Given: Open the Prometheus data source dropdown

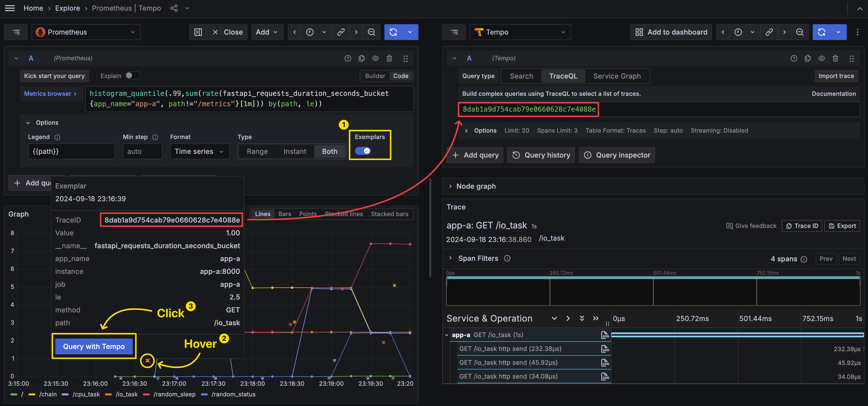Looking at the screenshot, I should coord(86,32).
